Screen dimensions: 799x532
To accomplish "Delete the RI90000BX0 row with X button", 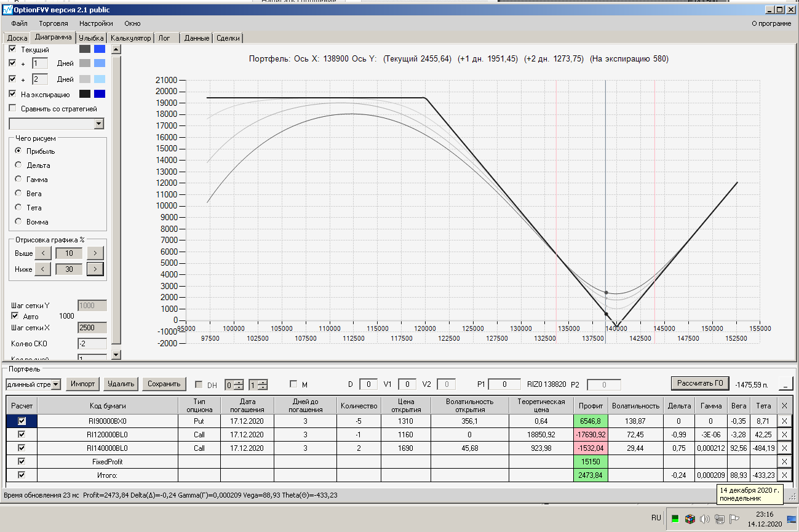I will click(784, 421).
